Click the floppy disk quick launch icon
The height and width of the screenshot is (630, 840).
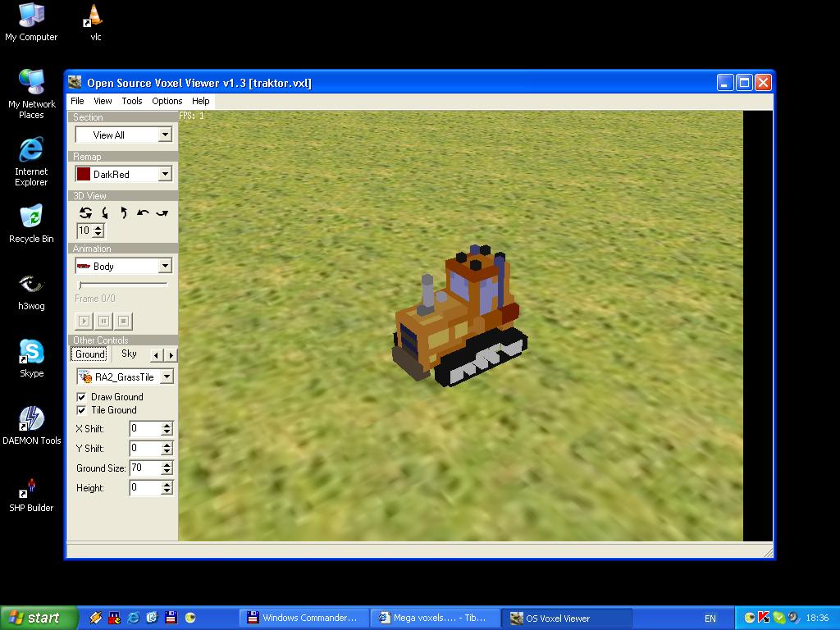tap(171, 618)
